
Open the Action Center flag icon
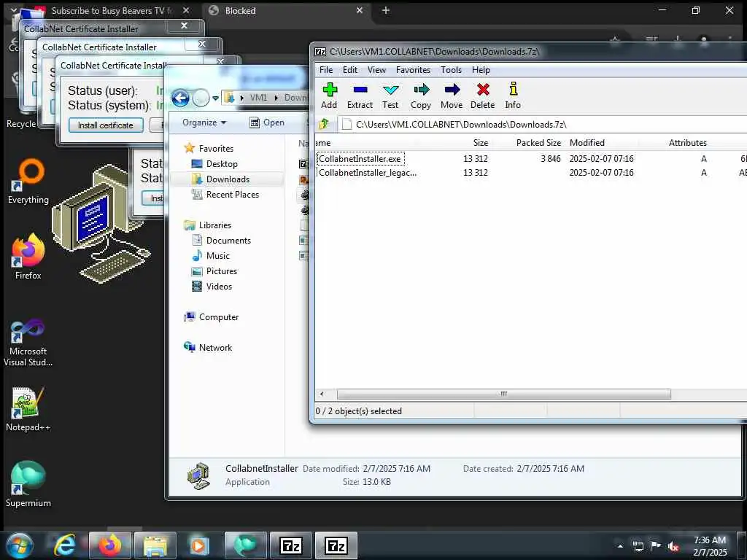point(656,546)
